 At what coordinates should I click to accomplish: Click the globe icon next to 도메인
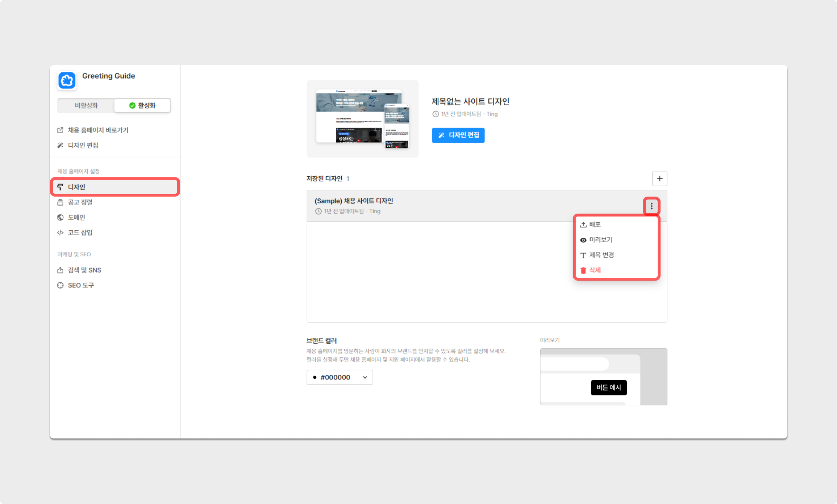60,217
